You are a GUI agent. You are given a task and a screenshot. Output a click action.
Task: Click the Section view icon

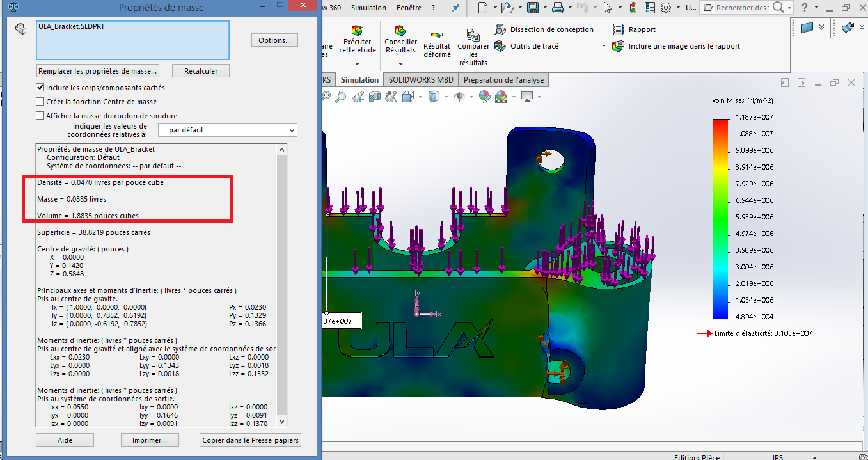pyautogui.click(x=375, y=97)
